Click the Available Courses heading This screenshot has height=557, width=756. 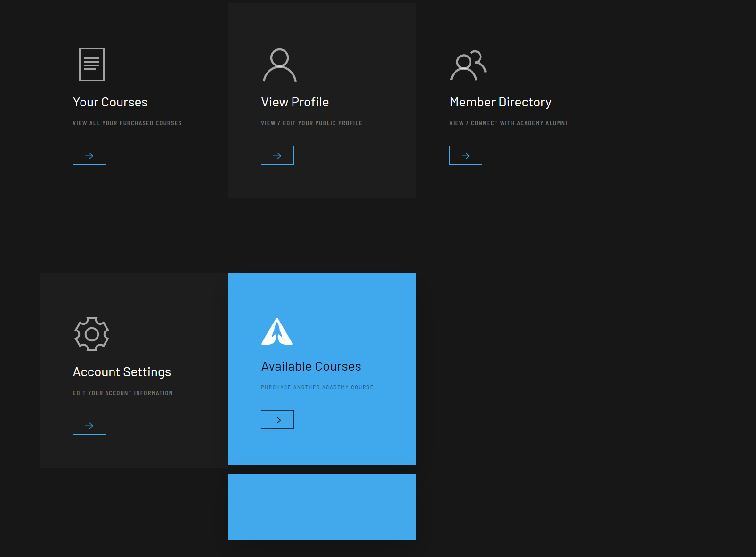point(311,366)
